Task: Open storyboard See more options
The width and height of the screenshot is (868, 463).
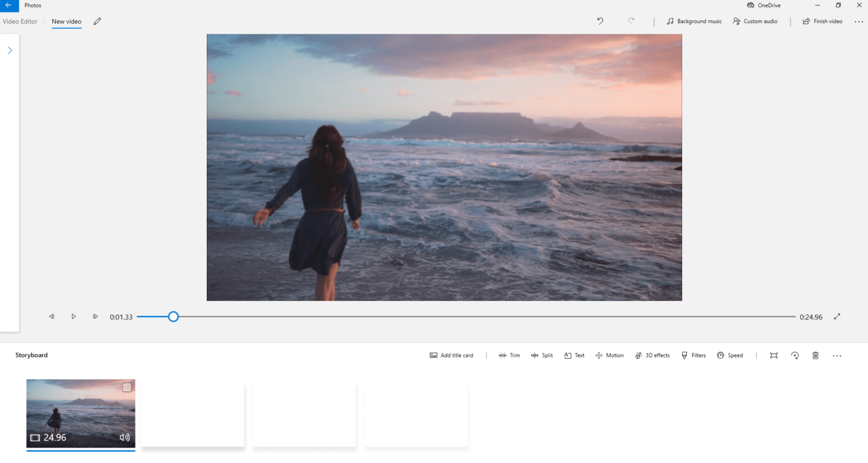Action: (837, 356)
